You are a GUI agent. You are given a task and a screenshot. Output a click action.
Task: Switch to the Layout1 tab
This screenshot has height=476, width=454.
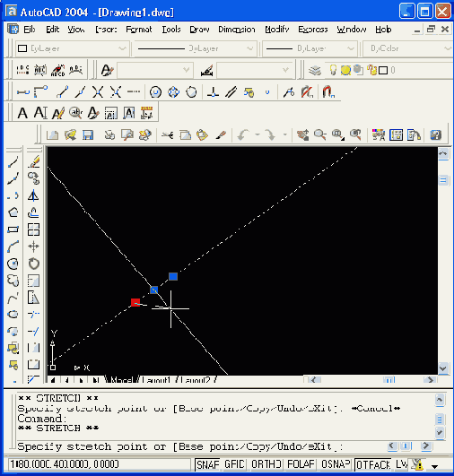(156, 380)
